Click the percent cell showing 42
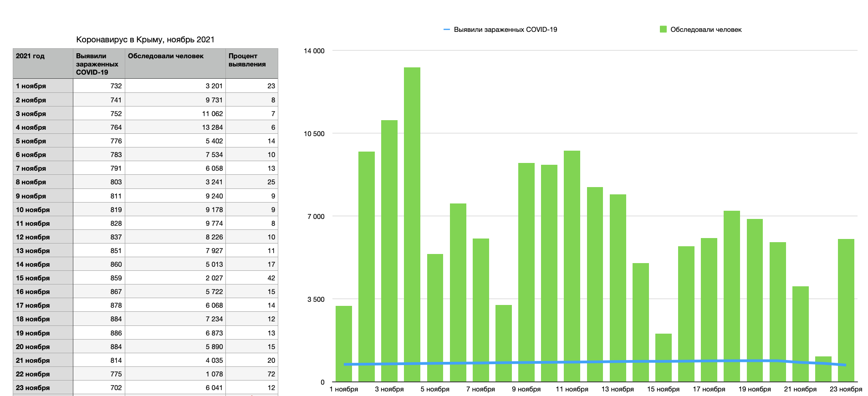Screen dimensions: 868x396 click(x=252, y=278)
